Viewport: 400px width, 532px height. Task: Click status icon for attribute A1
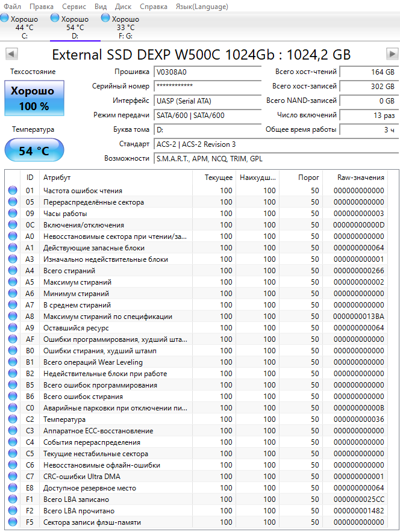[x=13, y=248]
